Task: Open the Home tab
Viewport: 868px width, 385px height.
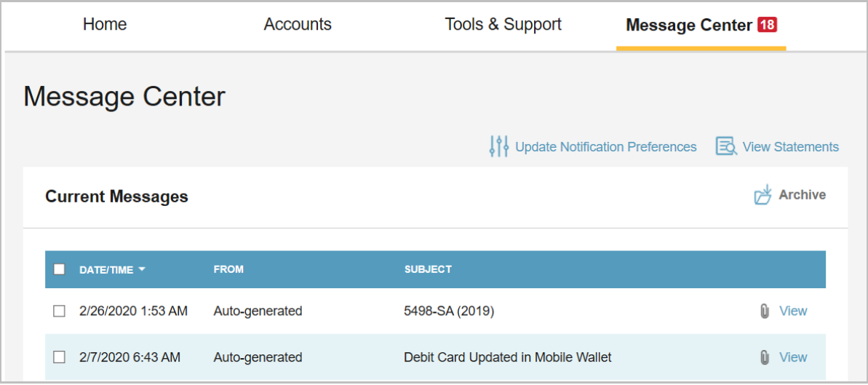Action: [x=105, y=25]
